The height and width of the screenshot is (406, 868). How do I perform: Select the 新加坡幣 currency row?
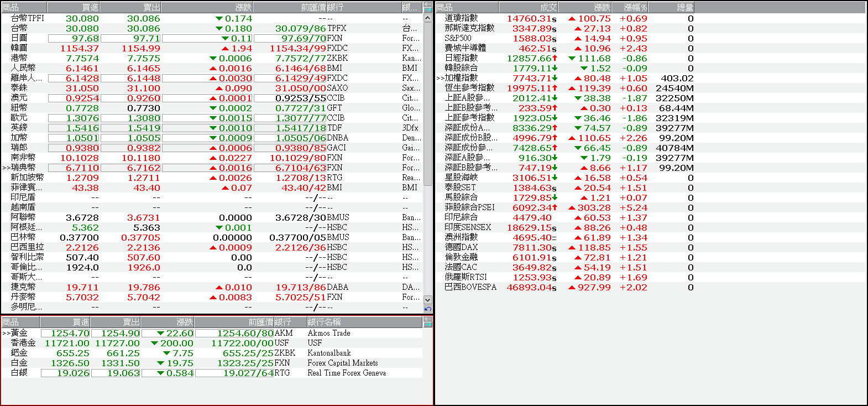[212, 178]
